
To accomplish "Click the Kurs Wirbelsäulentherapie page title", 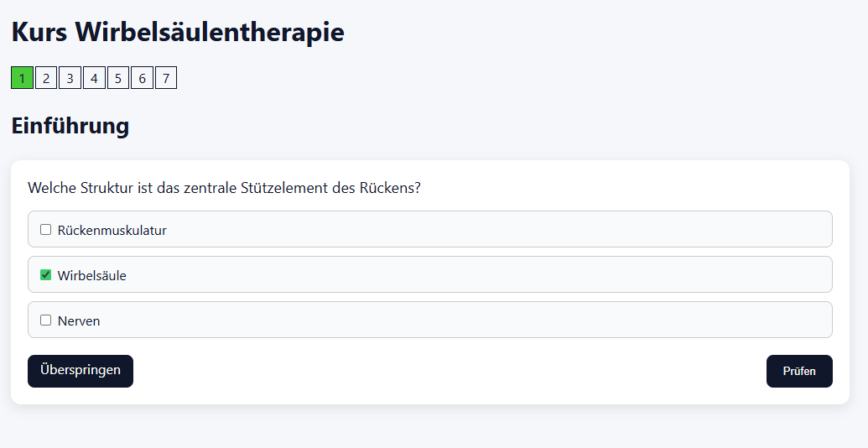I will [178, 33].
